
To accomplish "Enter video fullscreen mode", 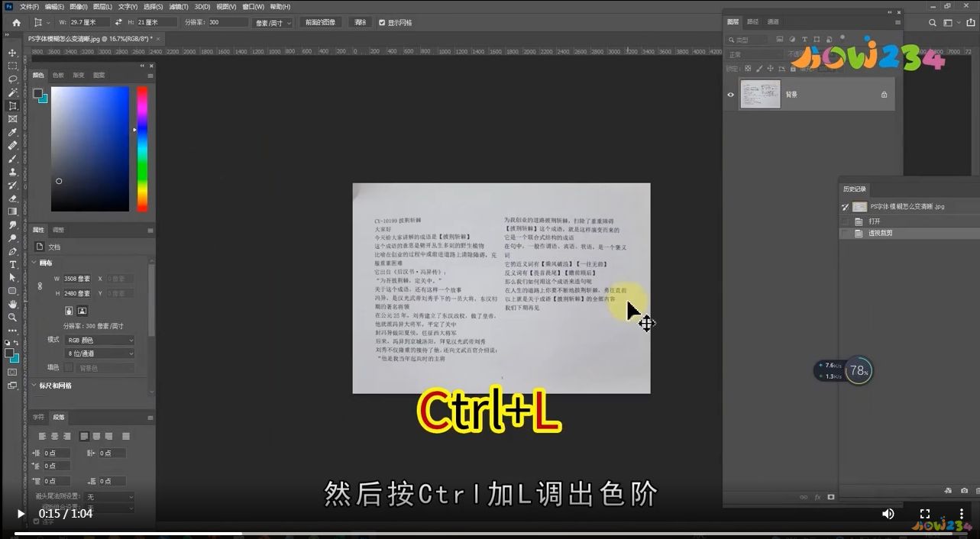I will (x=924, y=514).
